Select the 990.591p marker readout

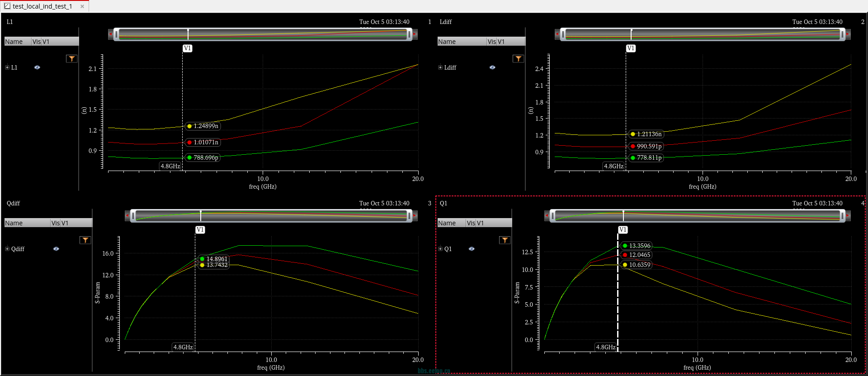[646, 147]
